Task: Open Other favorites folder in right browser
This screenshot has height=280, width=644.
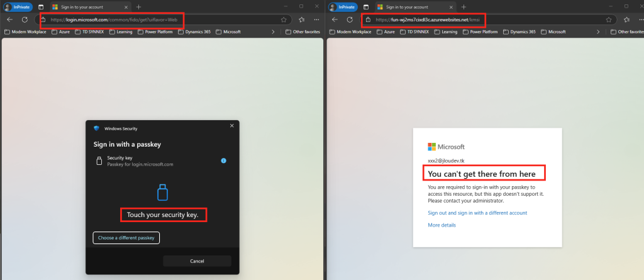Action: point(628,31)
